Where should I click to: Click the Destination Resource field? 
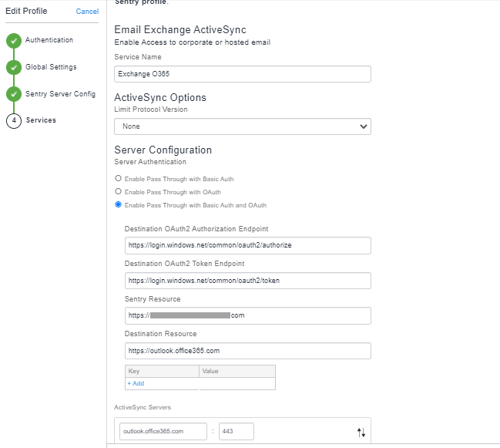[x=247, y=351]
